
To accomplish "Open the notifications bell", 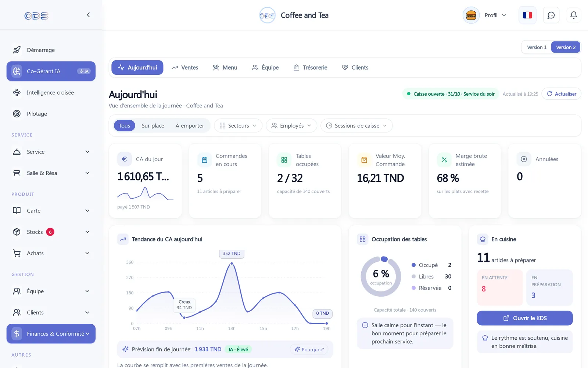I will tap(573, 15).
